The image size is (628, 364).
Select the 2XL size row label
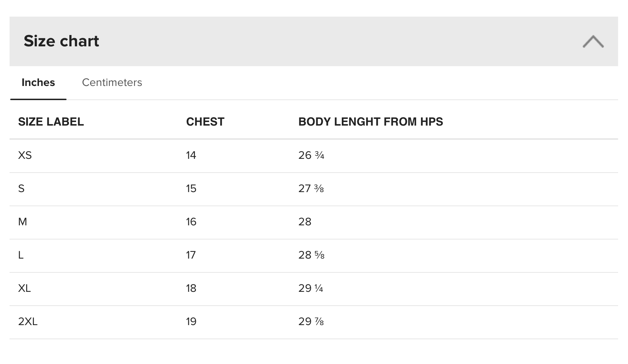tap(28, 322)
